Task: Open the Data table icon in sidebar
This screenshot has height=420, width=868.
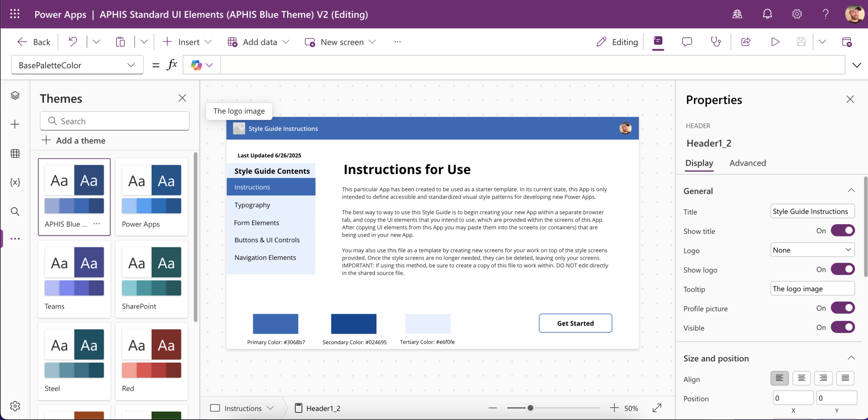Action: [x=15, y=153]
